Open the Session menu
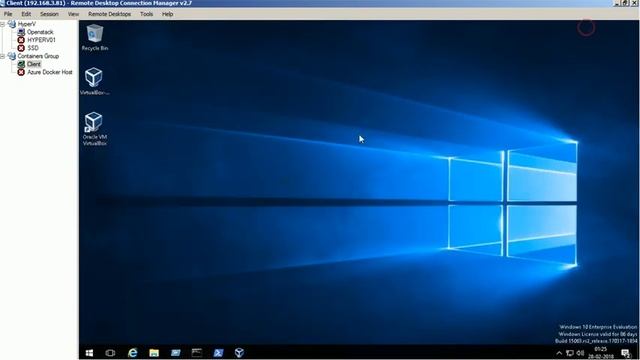Screen dimensions: 640x360 [49, 14]
